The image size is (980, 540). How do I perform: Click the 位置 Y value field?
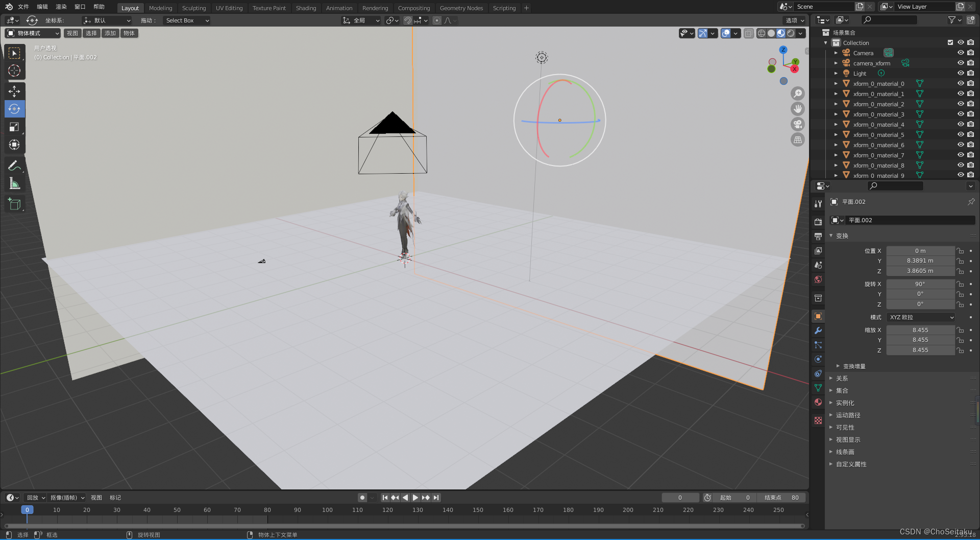click(920, 261)
